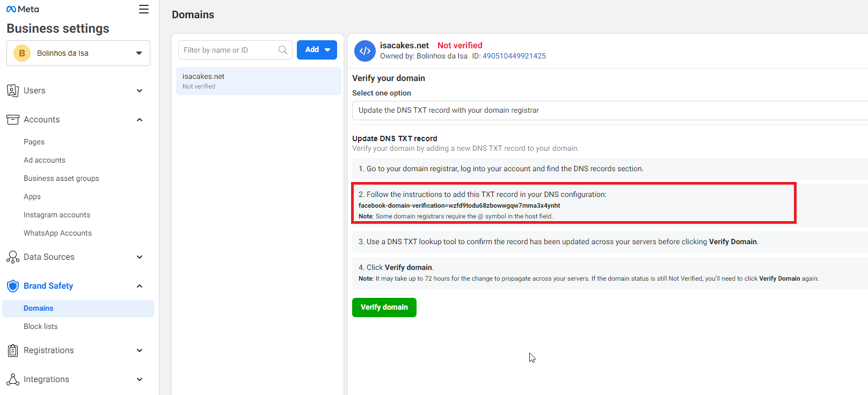Click the Business settings title
Image resolution: width=868 pixels, height=395 pixels.
pos(58,28)
